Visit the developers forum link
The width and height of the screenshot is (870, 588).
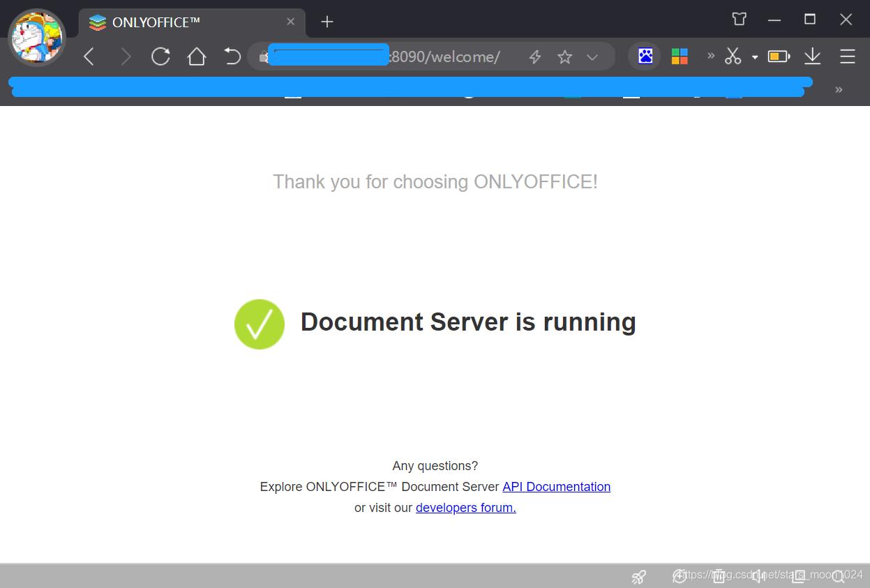[x=465, y=507]
